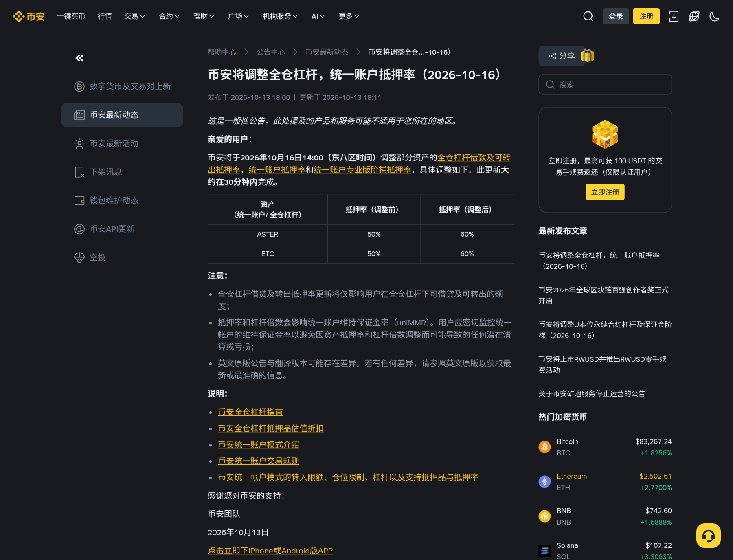Open 空投 sidebar section
The image size is (733, 560).
point(122,257)
